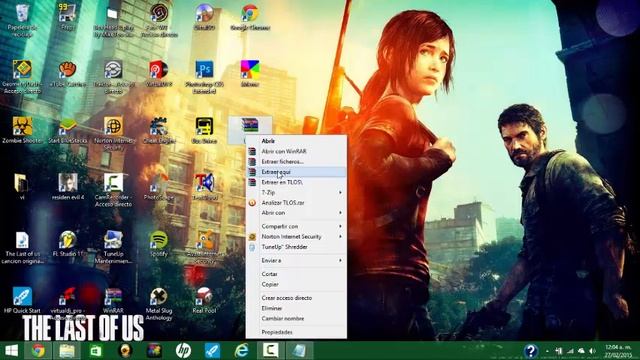Image resolution: width=640 pixels, height=360 pixels.
Task: Select the colorful Inkscape-style rainbow shortcut icon
Action: pyautogui.click(x=250, y=73)
